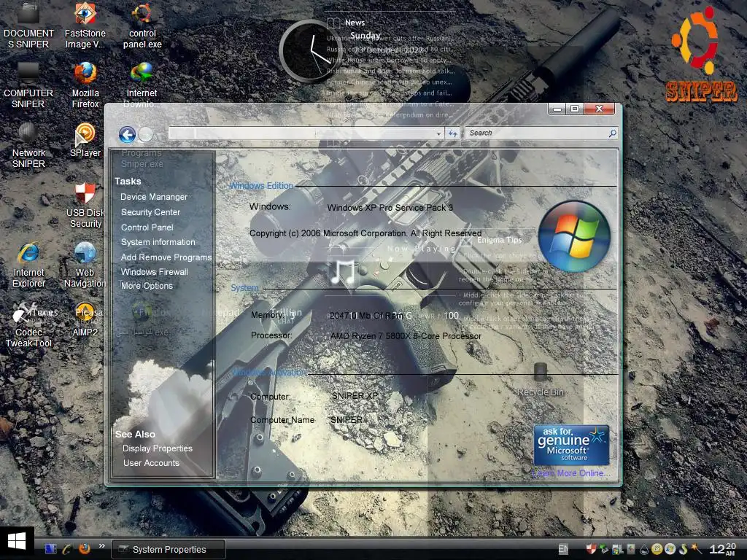Click the yellow smiley tray icon
Screen dimensions: 747x560
[657, 550]
